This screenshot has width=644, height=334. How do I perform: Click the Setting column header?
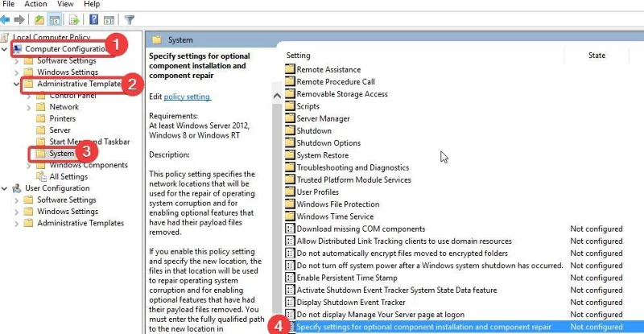(x=298, y=56)
